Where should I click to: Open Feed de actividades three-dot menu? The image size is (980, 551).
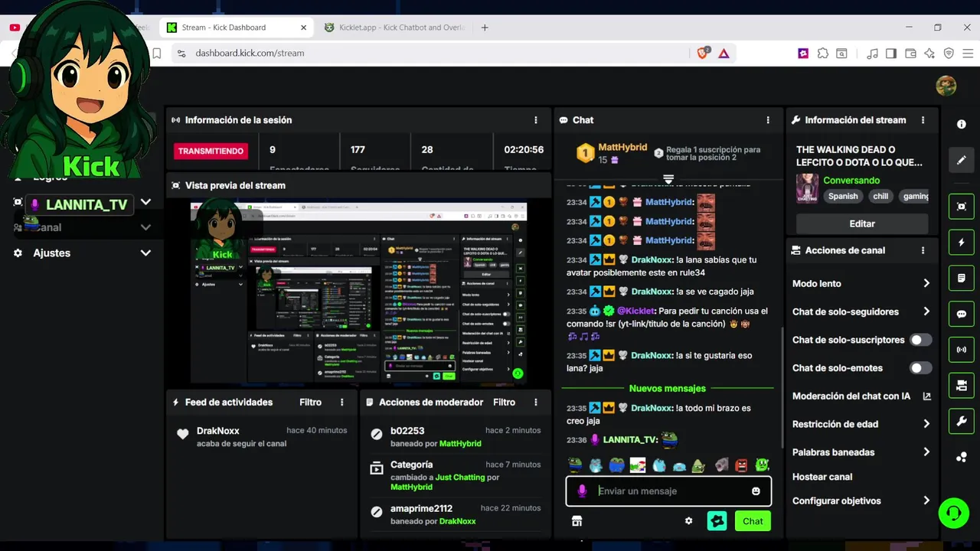(342, 403)
